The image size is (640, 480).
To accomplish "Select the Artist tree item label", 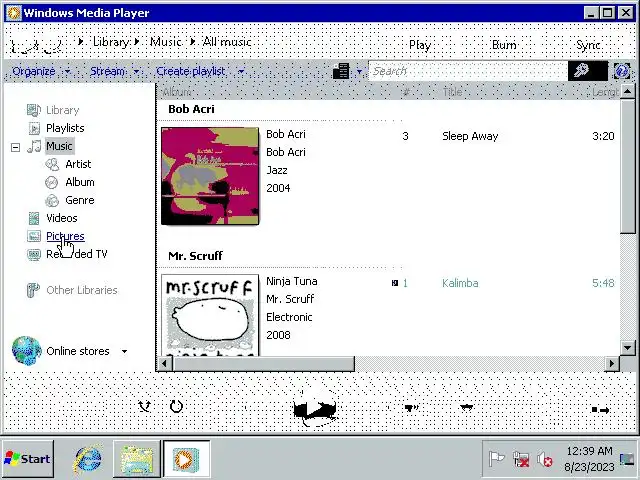I will (78, 164).
